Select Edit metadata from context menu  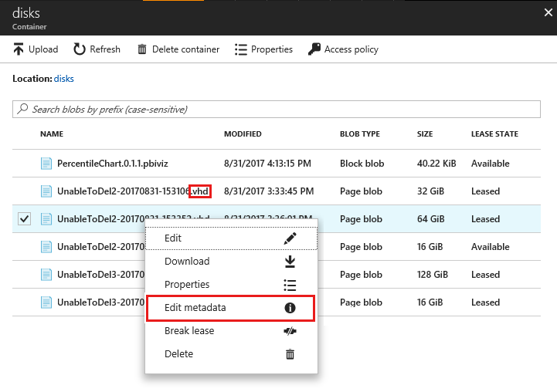click(x=195, y=308)
